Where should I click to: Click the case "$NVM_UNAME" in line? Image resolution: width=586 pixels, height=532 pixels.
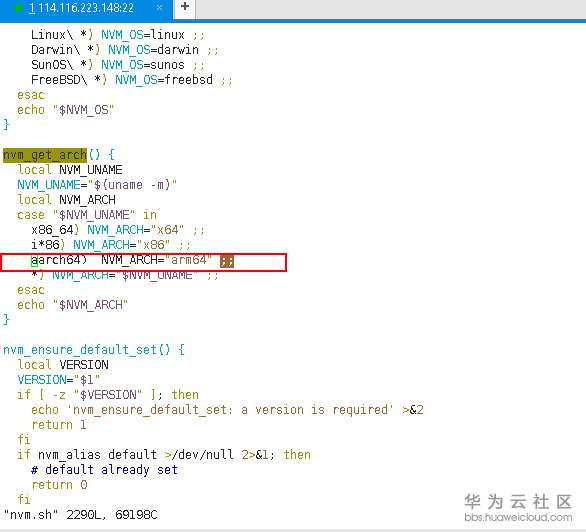pyautogui.click(x=87, y=215)
